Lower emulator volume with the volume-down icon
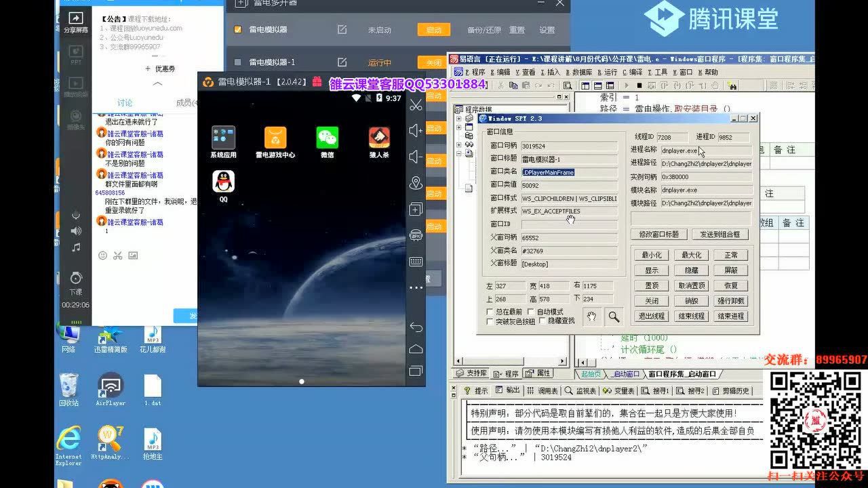The image size is (868, 488). point(416,157)
